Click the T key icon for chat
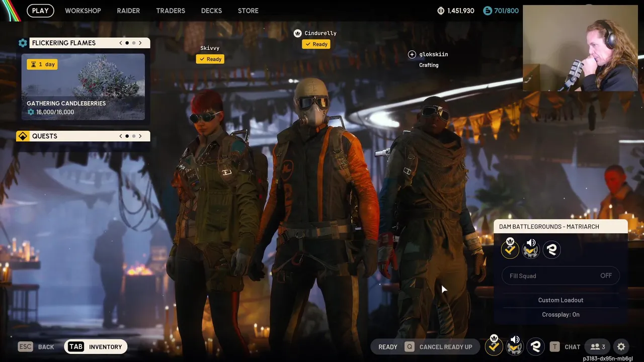 coord(555,347)
